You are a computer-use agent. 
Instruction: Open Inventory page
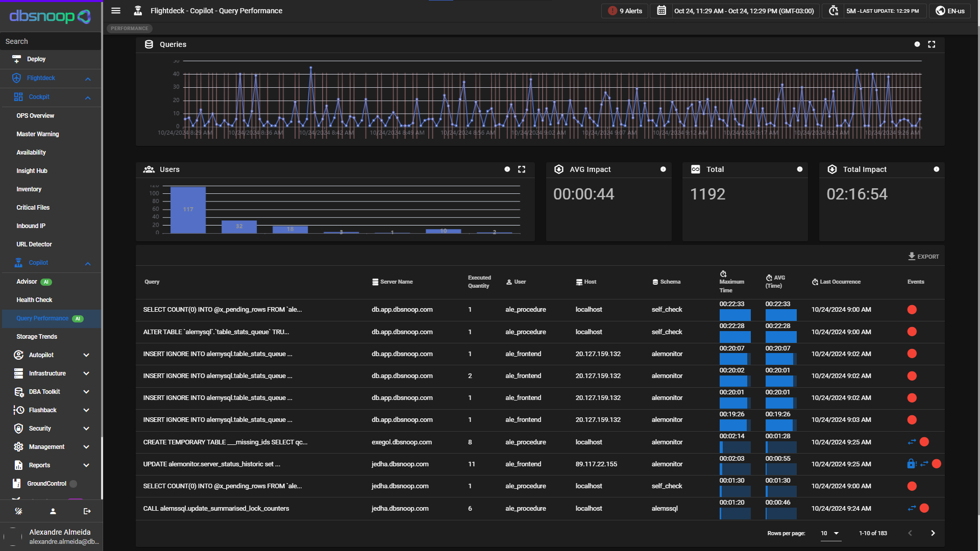29,189
